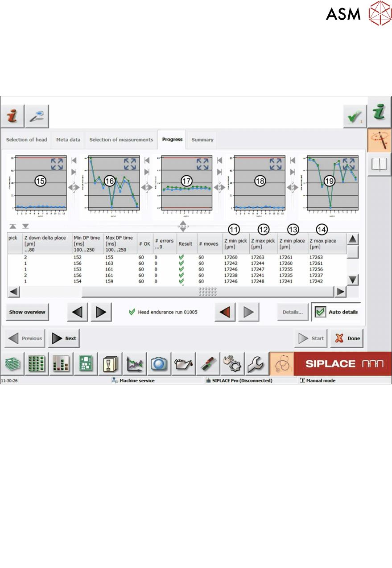Click the 11:30:26 clock in status bar

pos(9,381)
